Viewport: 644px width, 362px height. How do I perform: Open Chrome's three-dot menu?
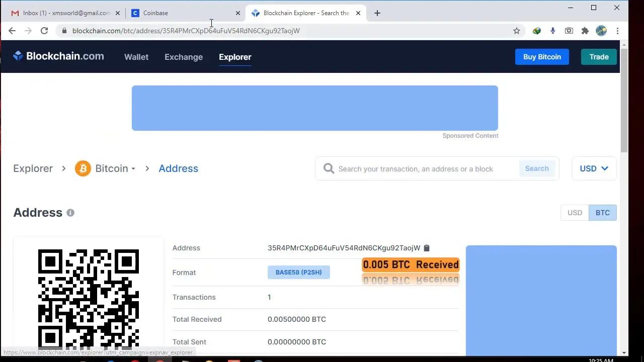618,31
